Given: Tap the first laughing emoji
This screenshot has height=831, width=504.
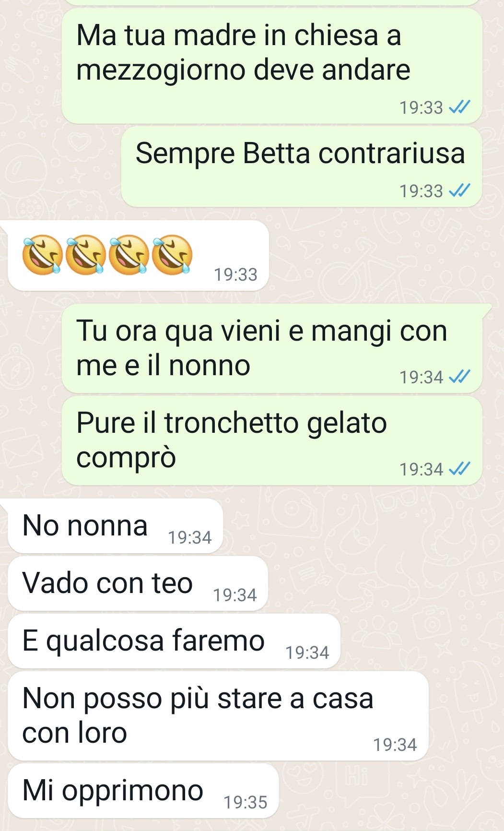Looking at the screenshot, I should 42,255.
